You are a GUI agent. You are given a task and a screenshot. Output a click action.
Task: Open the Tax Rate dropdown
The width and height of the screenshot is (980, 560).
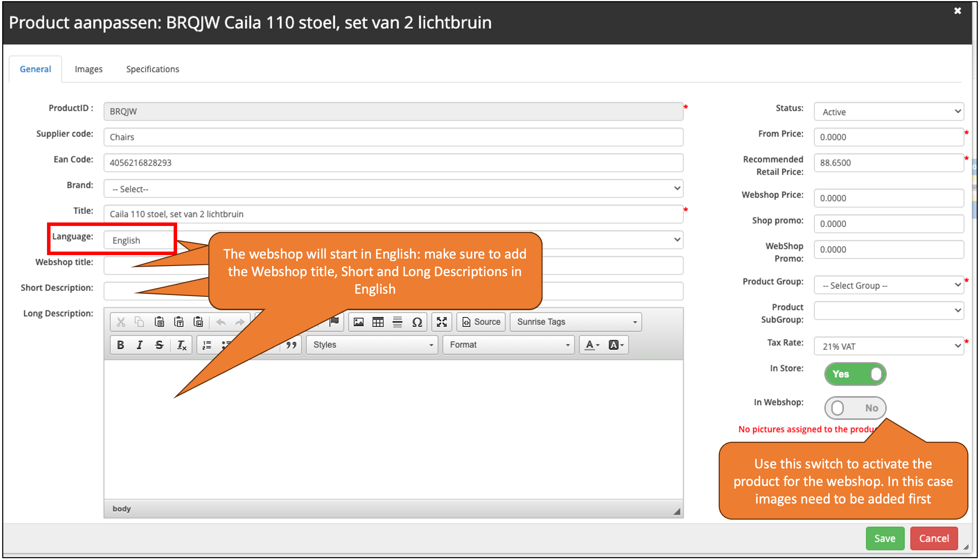click(888, 346)
